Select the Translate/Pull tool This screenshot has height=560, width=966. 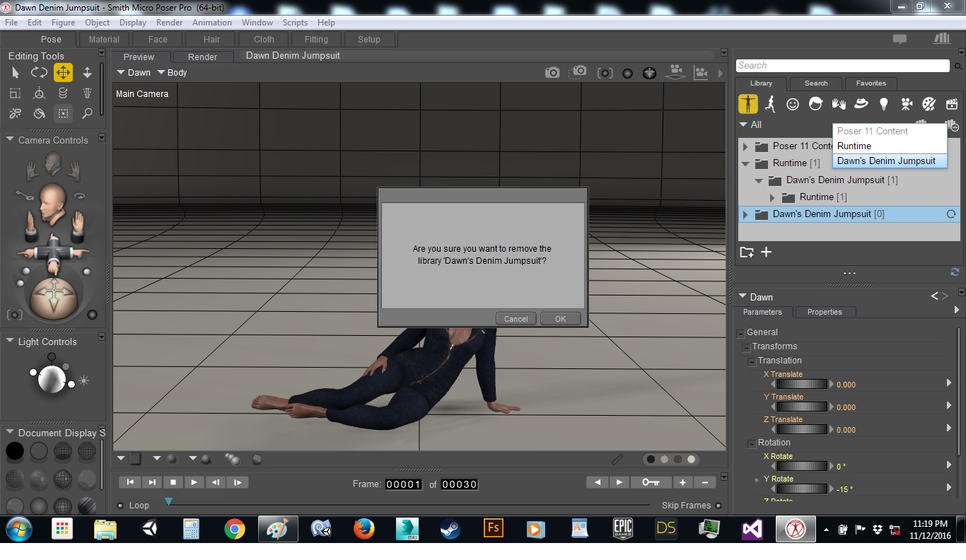click(63, 73)
